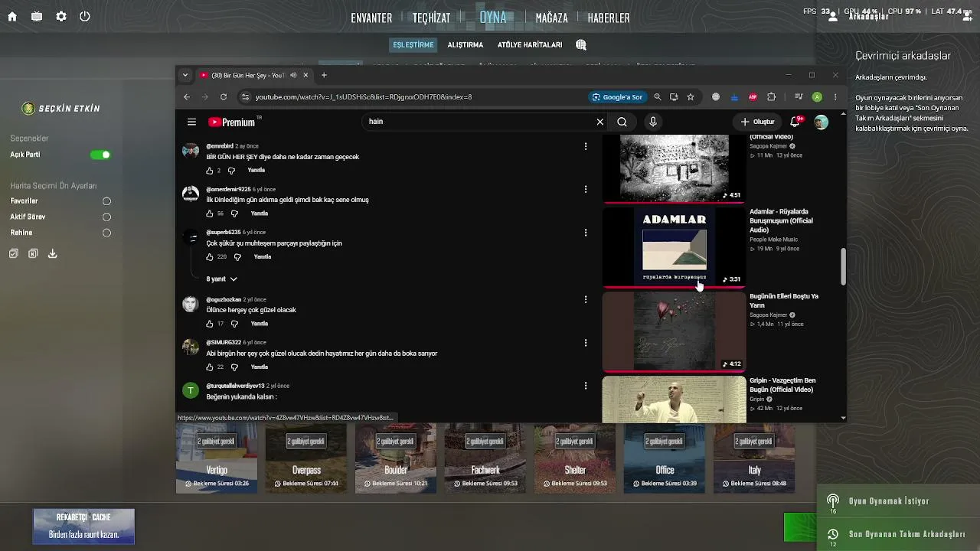Open the CS2 TV watch icon
Screen dimensions: 980x551
[37, 17]
